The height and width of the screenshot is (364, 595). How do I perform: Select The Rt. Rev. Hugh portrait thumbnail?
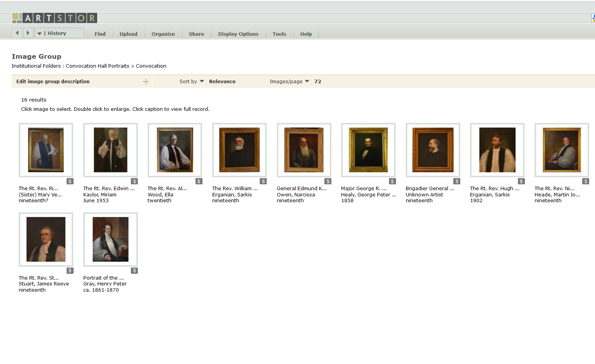point(497,150)
